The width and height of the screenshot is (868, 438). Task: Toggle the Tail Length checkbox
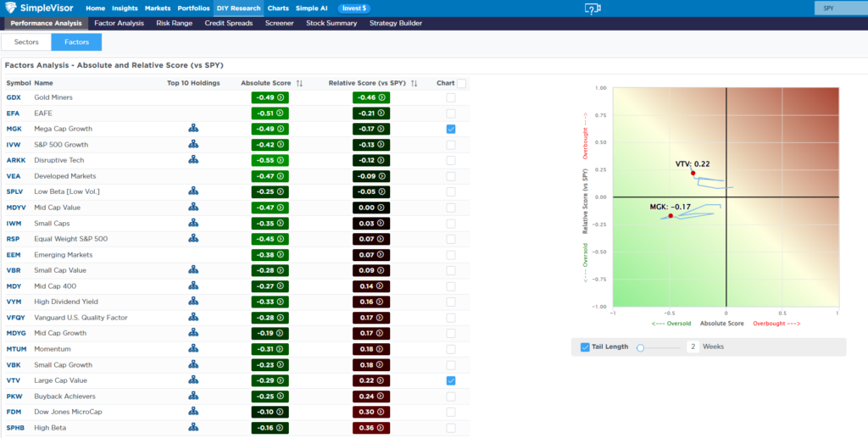585,347
